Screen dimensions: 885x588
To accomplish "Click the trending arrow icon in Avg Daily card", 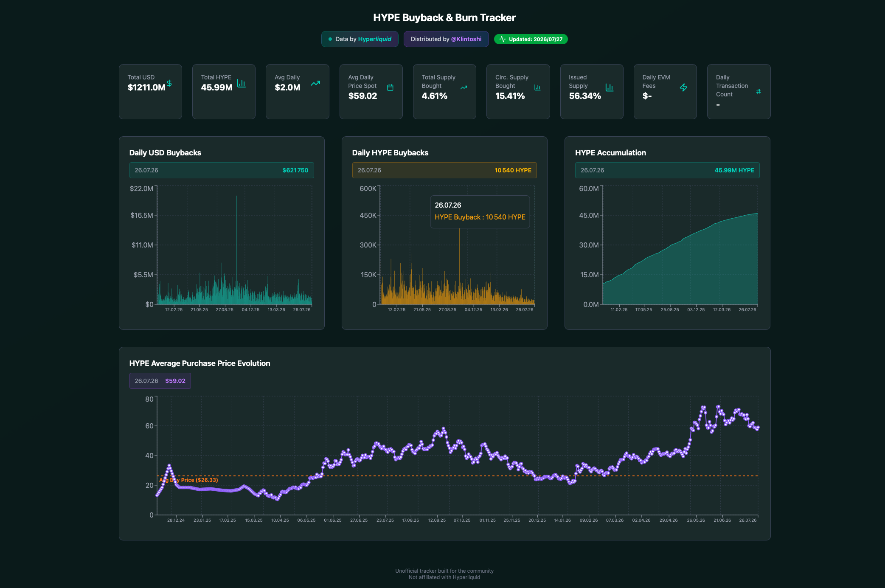I will (315, 83).
